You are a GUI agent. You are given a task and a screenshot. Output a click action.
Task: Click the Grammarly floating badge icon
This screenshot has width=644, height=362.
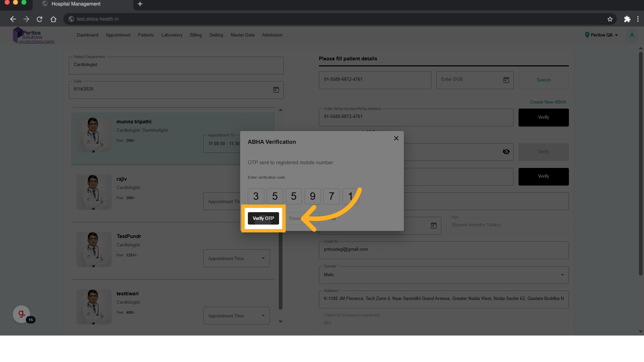[x=21, y=314]
